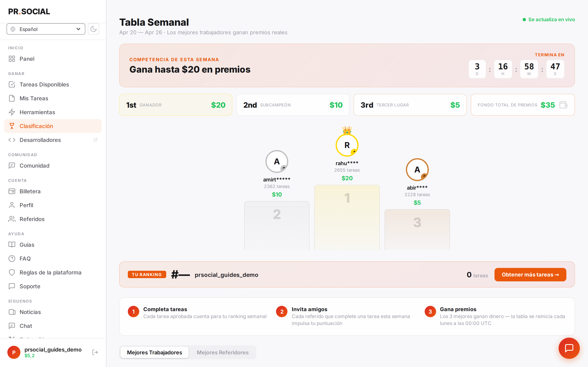Click the Referidos people icon
The width and height of the screenshot is (588, 367).
pos(12,219)
